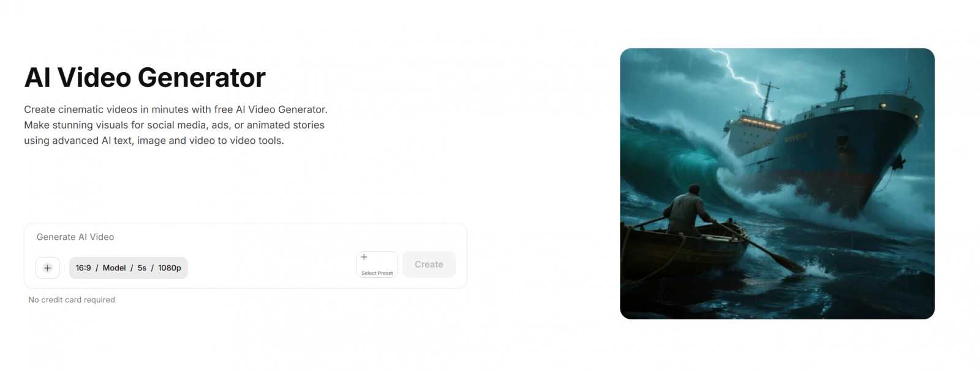Click the No credit card required note
This screenshot has width=980, height=372.
point(72,300)
